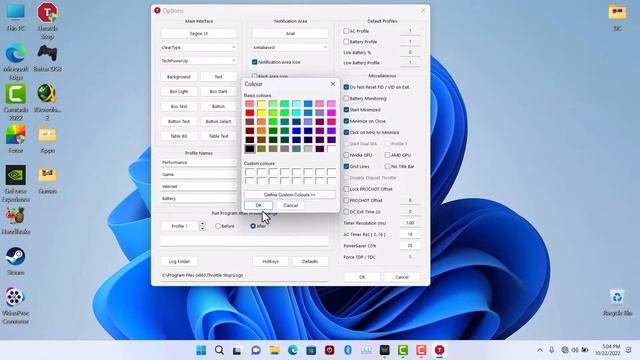The image size is (640, 360).
Task: Click the Box Light button
Action: pyautogui.click(x=179, y=91)
